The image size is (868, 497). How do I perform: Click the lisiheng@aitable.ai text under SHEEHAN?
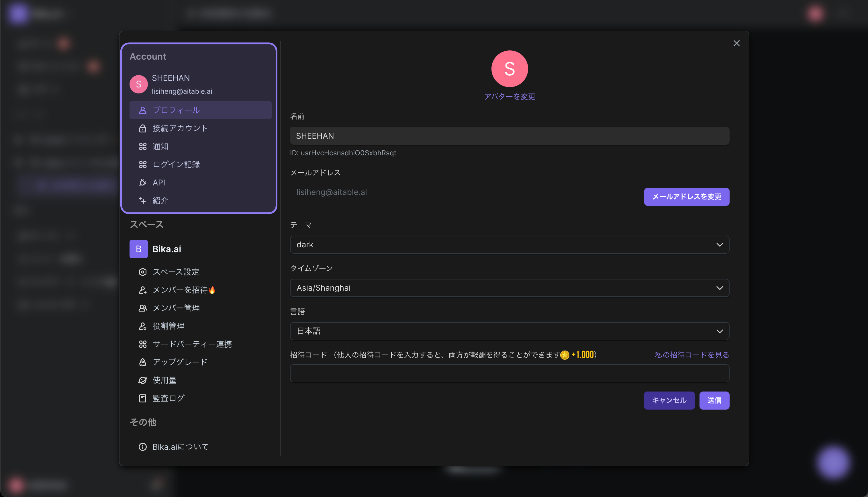182,91
